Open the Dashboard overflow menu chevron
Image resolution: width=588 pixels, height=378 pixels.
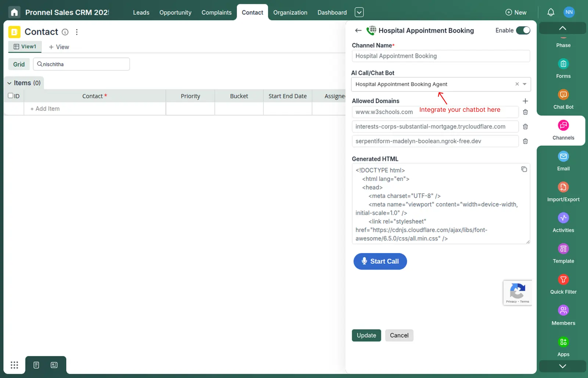[x=359, y=12]
